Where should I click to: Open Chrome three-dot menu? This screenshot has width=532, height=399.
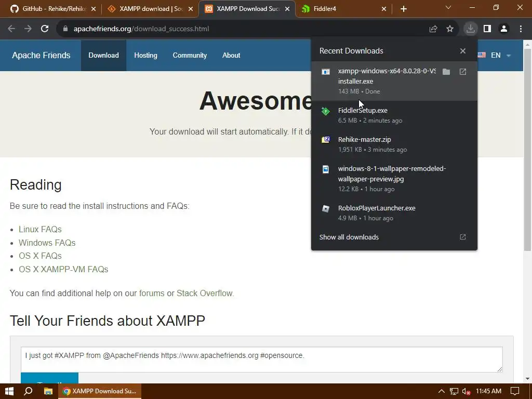[521, 29]
